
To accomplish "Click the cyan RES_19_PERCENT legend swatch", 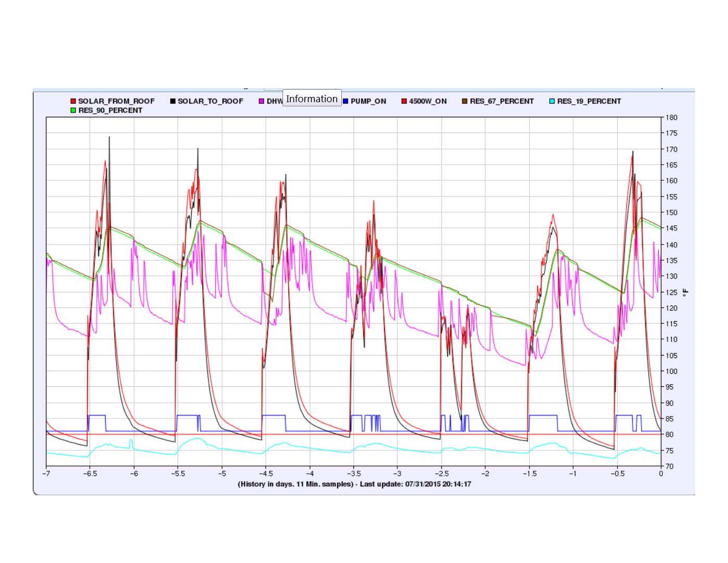I will click(x=552, y=101).
